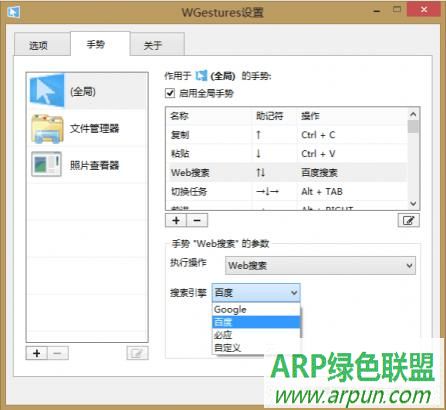Choose 自定义 from the search engine list
Screen dimensions: 446x410
256,347
